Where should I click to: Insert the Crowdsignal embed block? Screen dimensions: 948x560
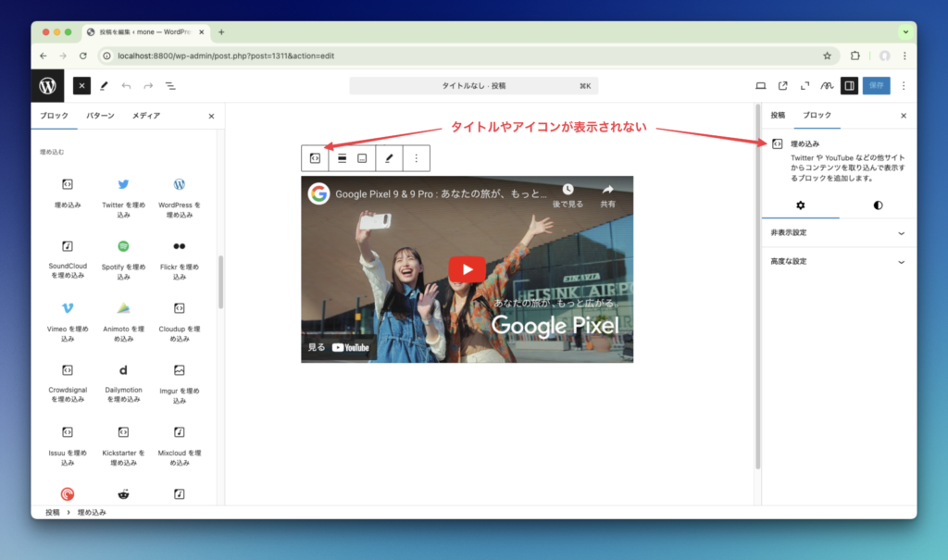click(68, 383)
